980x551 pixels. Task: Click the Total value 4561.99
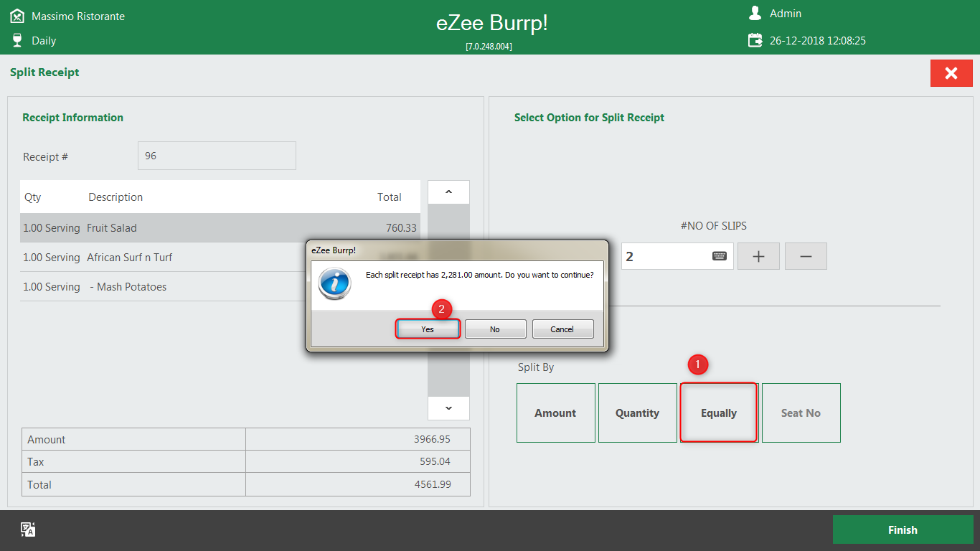[x=433, y=485]
